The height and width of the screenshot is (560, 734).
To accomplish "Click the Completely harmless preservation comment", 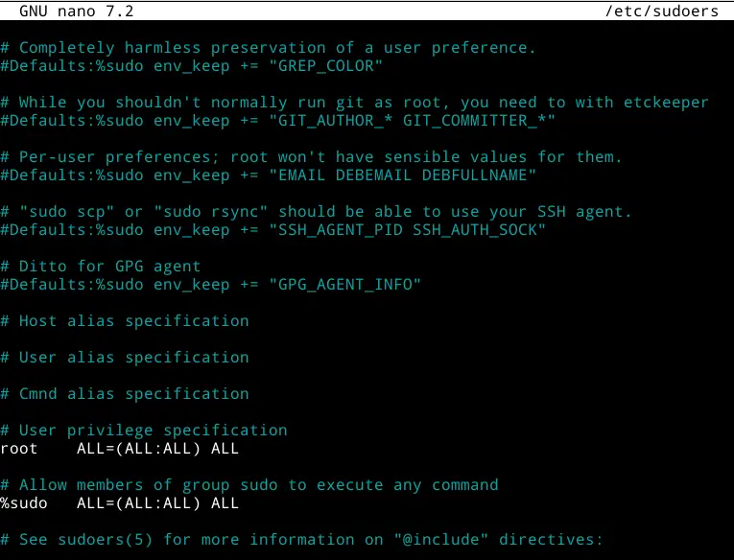I will click(x=269, y=48).
